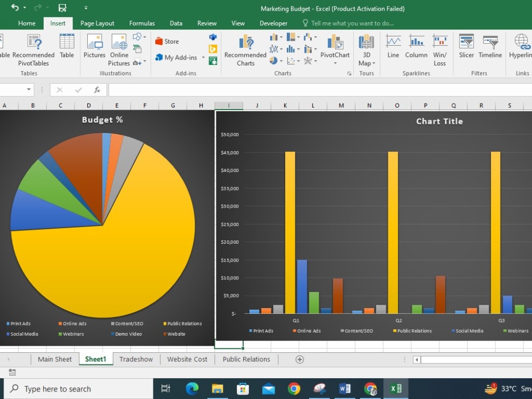Image resolution: width=532 pixels, height=399 pixels.
Task: Open the Recommended Charts dialog
Action: (x=245, y=49)
